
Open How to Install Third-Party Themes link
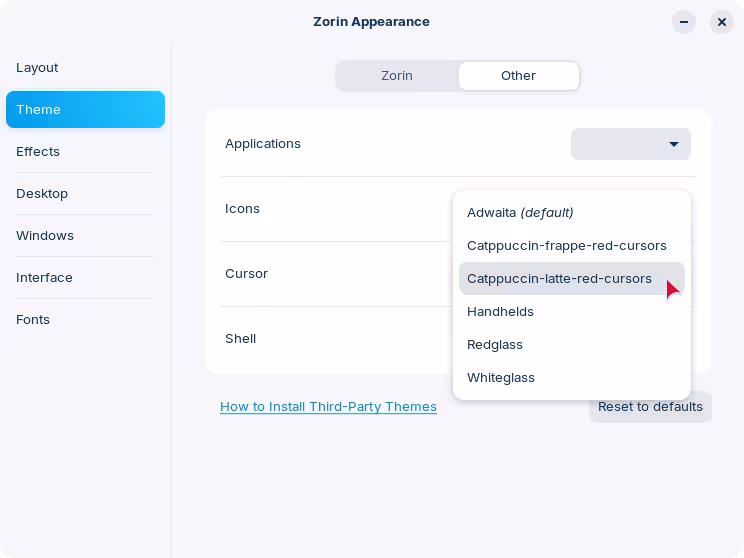(x=328, y=407)
